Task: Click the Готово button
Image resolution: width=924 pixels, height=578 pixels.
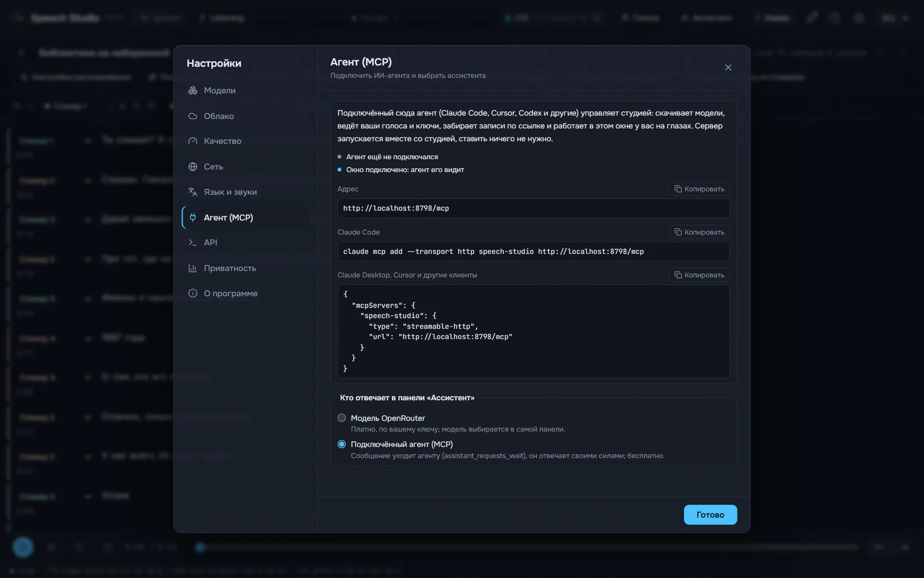Action: click(710, 515)
